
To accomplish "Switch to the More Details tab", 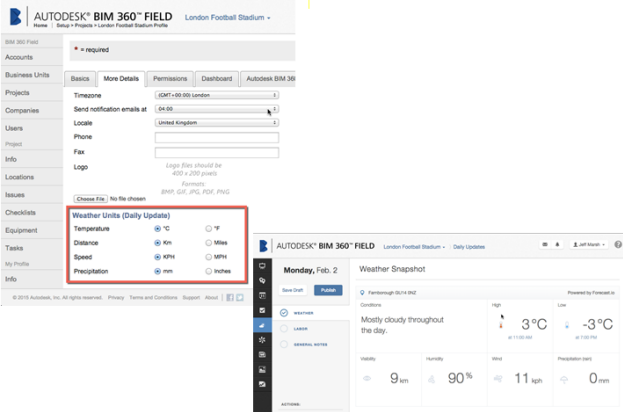I will pos(121,79).
